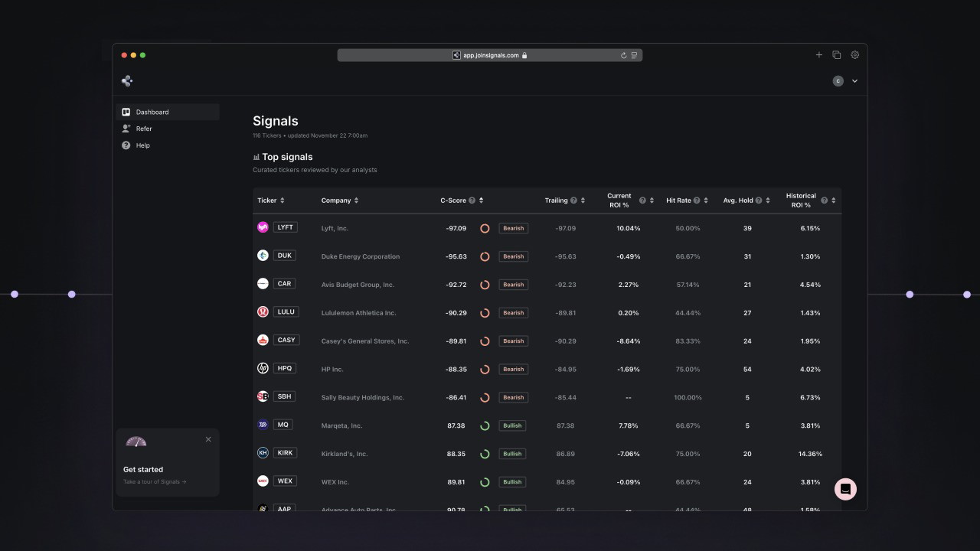This screenshot has width=980, height=551.
Task: Click the LYFT C-Score ring gauge
Action: tap(485, 228)
